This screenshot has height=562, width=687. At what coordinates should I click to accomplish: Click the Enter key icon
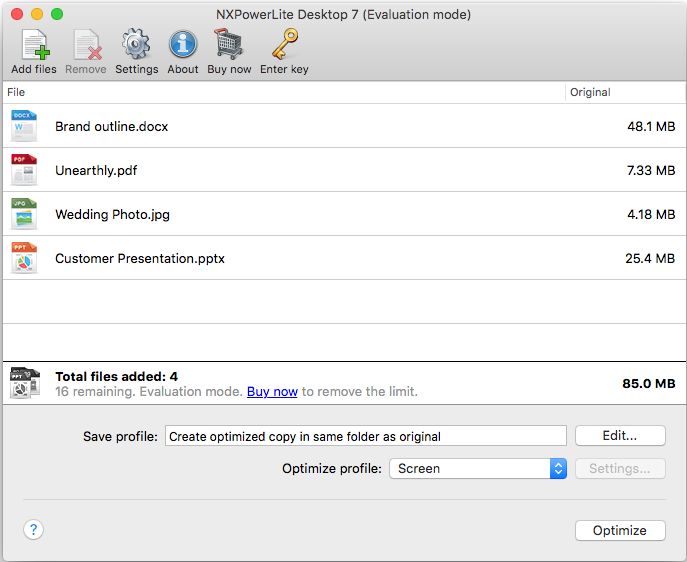tap(284, 44)
